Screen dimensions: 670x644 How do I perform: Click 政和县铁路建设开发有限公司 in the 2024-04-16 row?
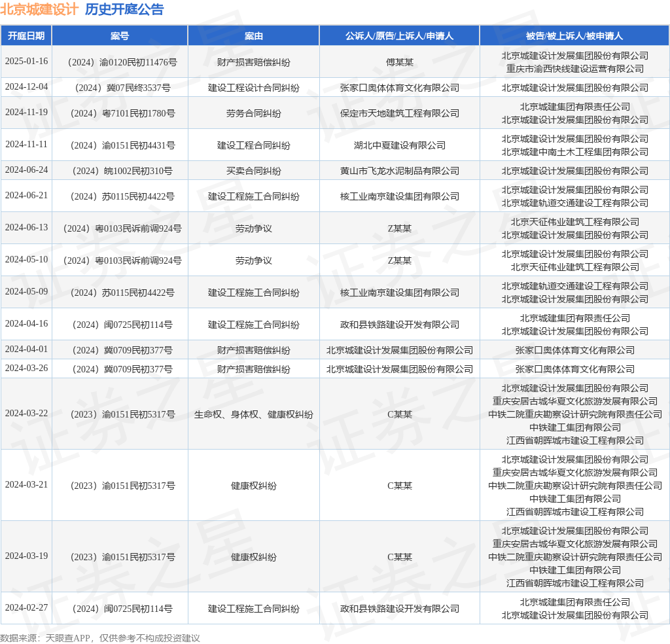[400, 325]
